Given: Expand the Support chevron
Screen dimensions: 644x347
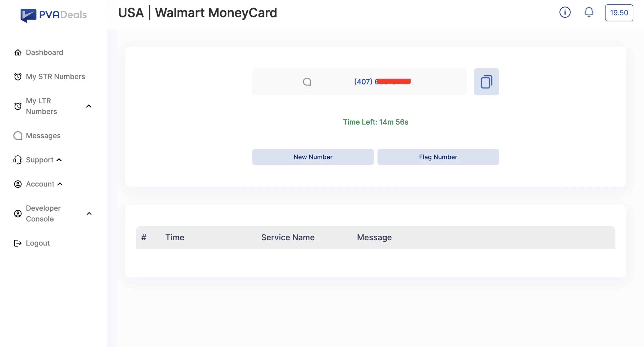Looking at the screenshot, I should pos(59,160).
